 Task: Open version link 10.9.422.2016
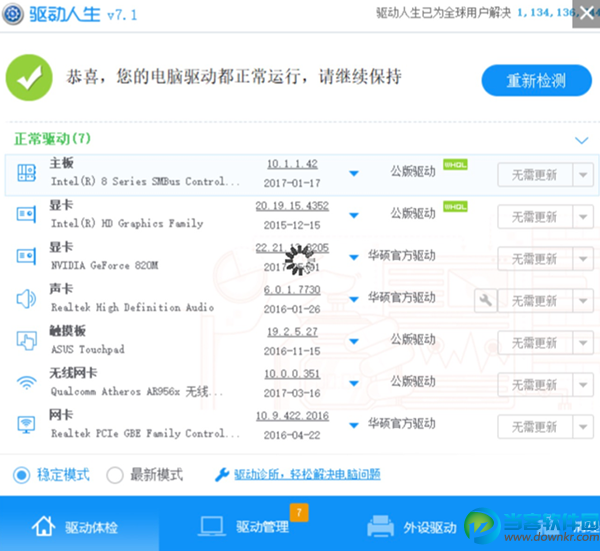pos(292,416)
